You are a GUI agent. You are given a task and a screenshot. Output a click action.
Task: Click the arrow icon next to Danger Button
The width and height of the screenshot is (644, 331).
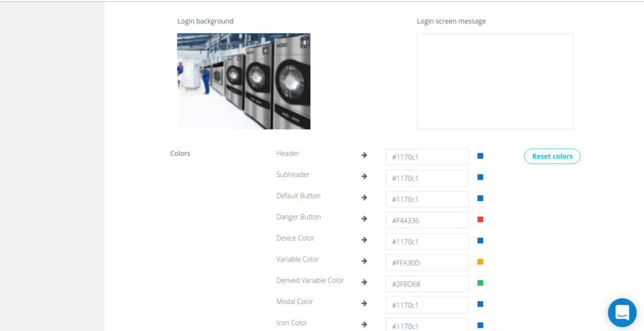pos(364,219)
